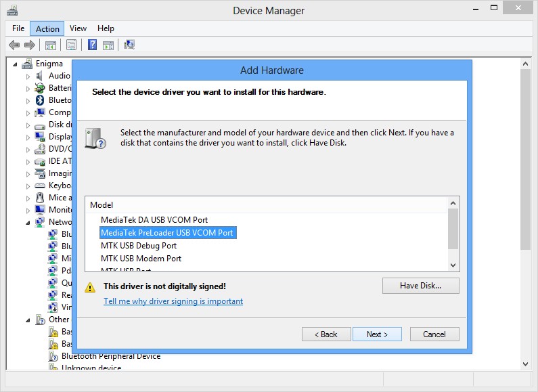Click the Display adapters icon
Screen dimensions: 538x392
point(40,137)
